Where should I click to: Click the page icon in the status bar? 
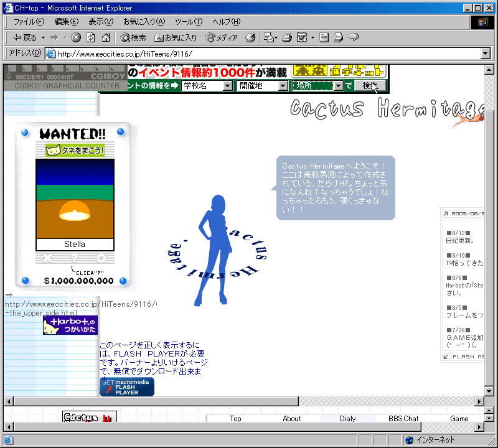[8, 440]
